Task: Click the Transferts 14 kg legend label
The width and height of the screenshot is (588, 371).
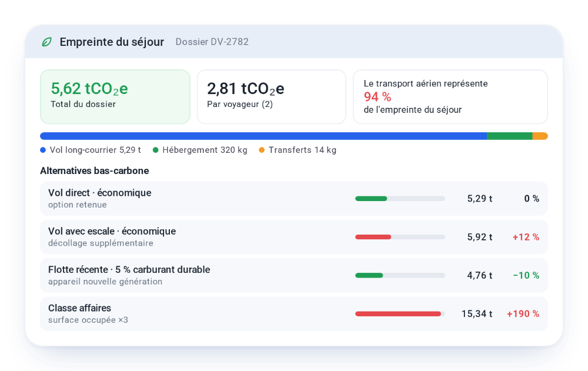Action: click(302, 150)
